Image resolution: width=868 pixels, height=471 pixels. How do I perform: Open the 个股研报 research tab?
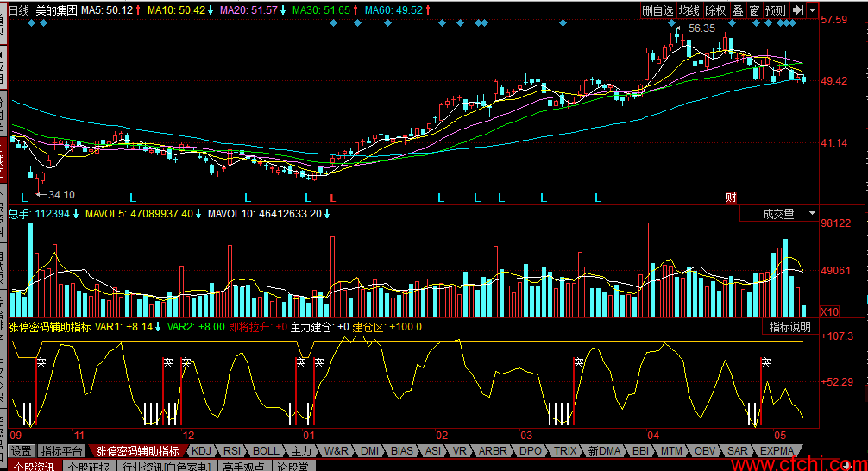[x=90, y=466]
